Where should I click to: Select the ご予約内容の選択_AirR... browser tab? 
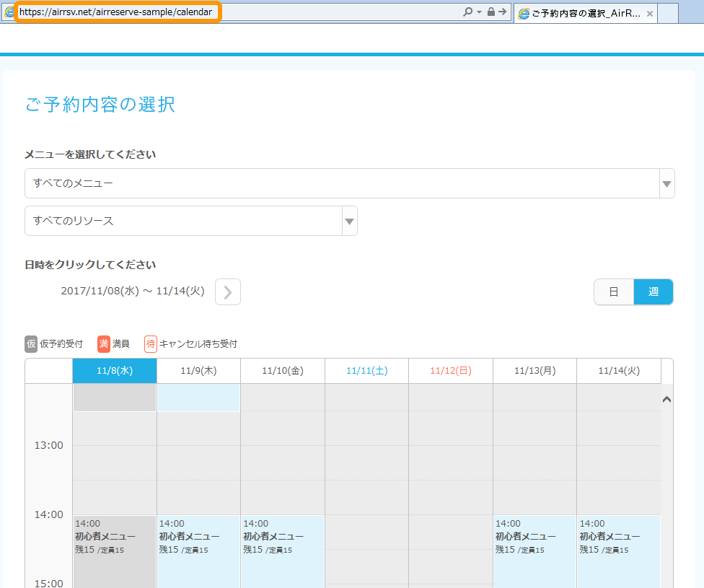point(586,14)
